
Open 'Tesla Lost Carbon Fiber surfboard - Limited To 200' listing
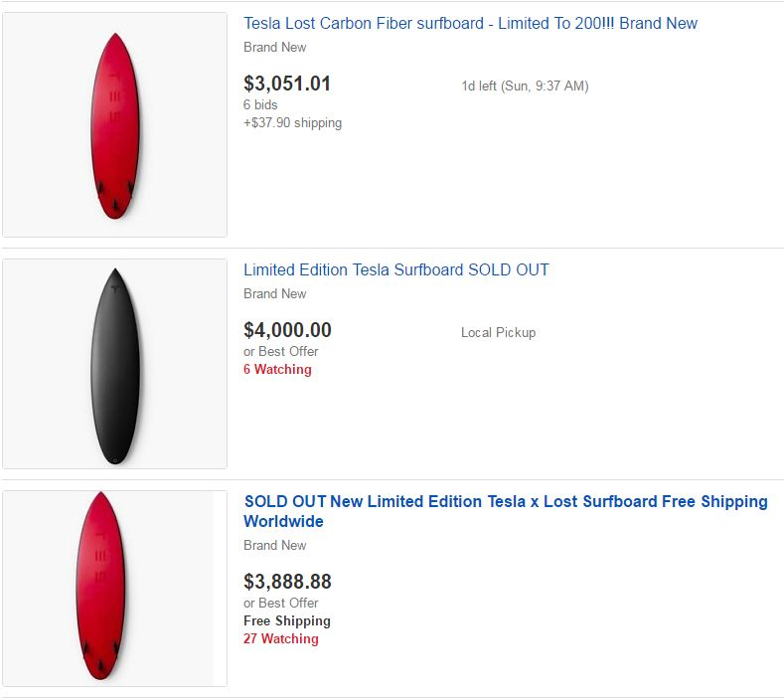pyautogui.click(x=470, y=23)
